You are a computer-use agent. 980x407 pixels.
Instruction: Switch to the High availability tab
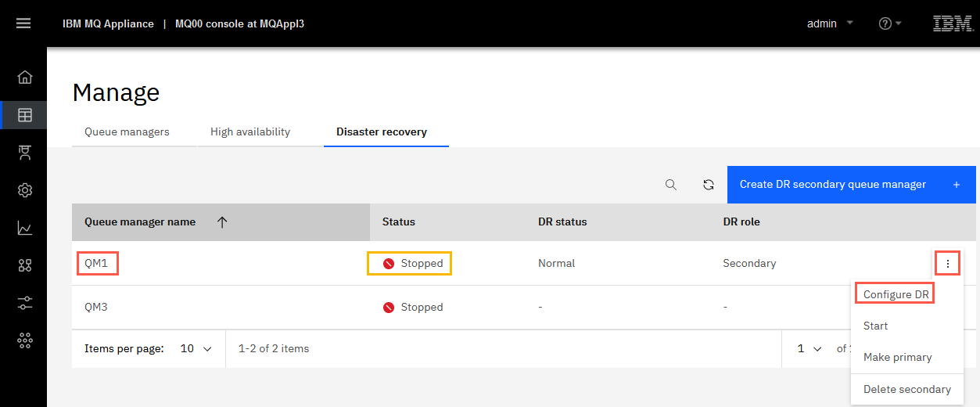tap(250, 131)
